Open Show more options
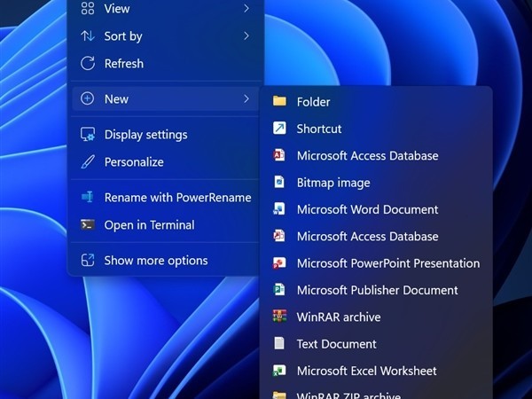This screenshot has height=399, width=532. coord(156,261)
